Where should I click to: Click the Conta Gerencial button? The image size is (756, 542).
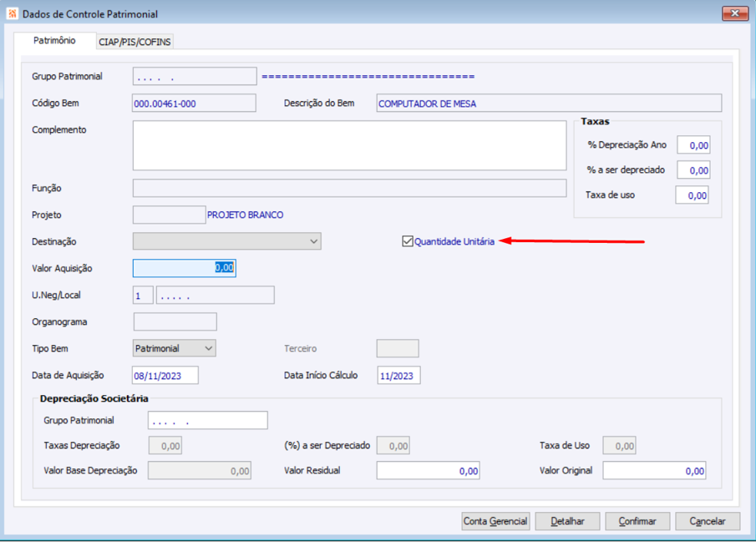(x=495, y=521)
